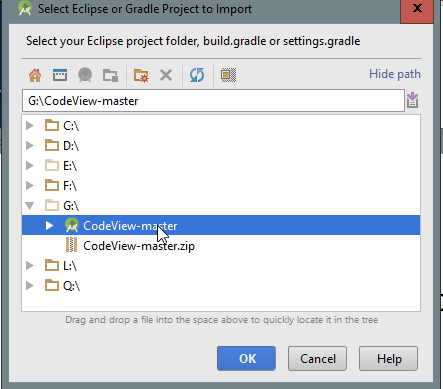Click the Home directory icon
The width and height of the screenshot is (443, 389).
[x=35, y=75]
